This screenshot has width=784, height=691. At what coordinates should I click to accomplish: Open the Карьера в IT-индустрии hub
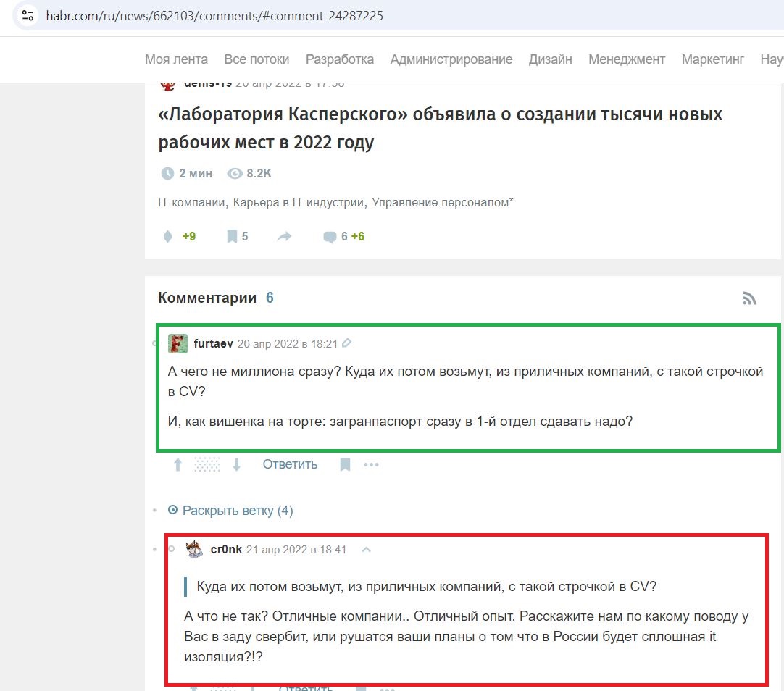click(x=298, y=202)
